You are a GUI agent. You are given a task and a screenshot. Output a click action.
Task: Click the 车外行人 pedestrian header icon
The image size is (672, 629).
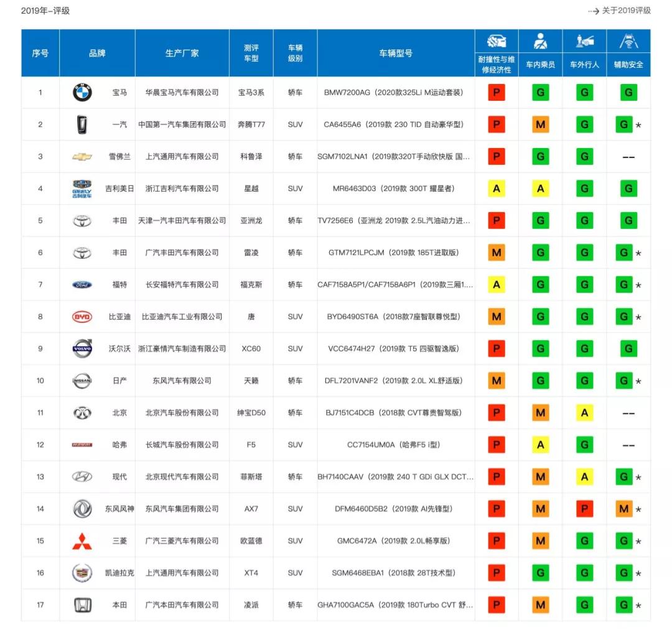[584, 41]
